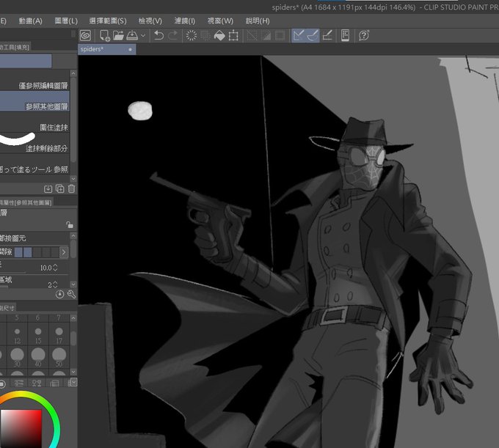This screenshot has height=448, width=499.
Task: Create a new canvas via toolbar icon
Action: coord(105,35)
